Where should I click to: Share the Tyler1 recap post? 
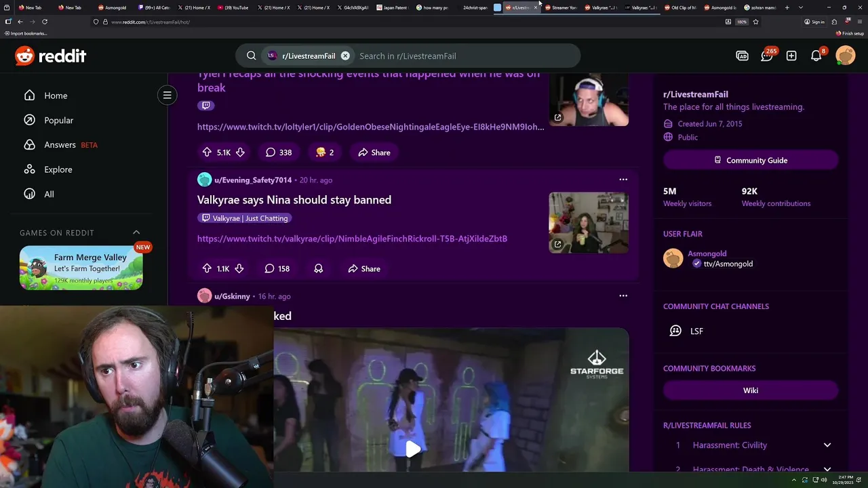pyautogui.click(x=374, y=152)
